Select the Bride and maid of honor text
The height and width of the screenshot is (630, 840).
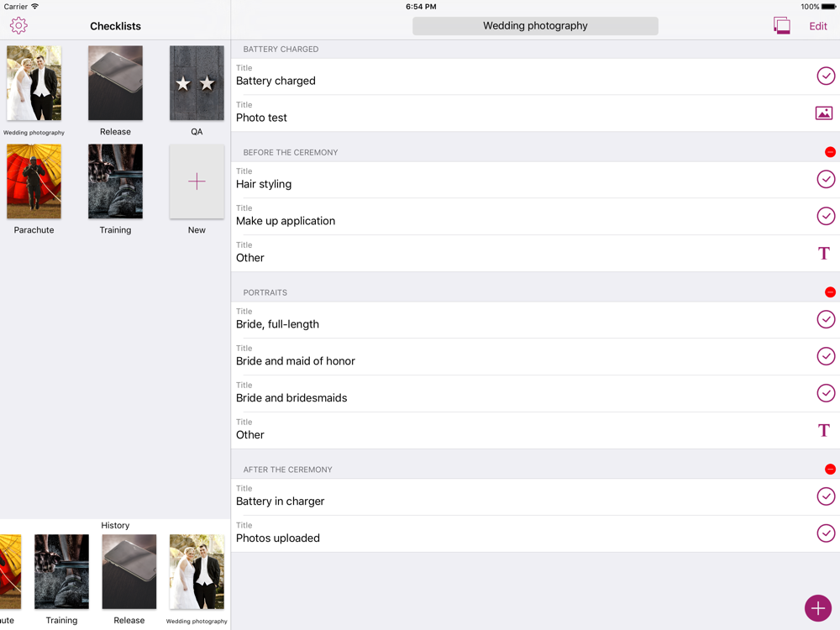click(x=295, y=361)
